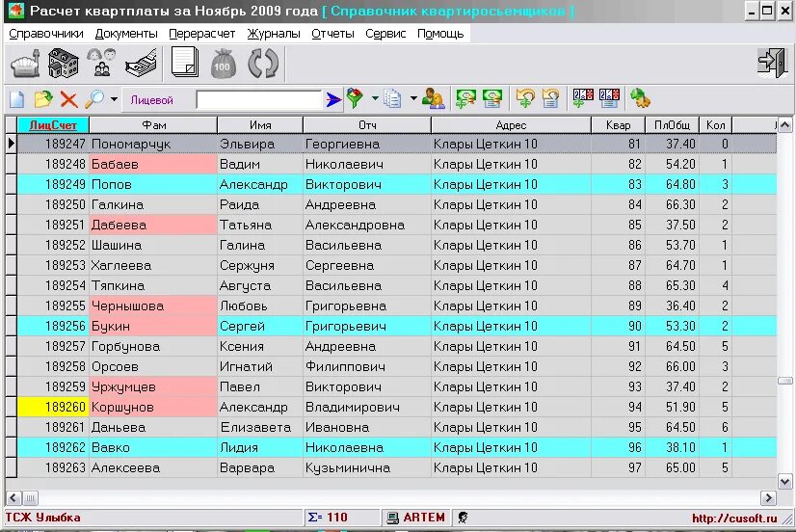Click the surname cell Пономарчук
The image size is (796, 532).
coord(153,144)
